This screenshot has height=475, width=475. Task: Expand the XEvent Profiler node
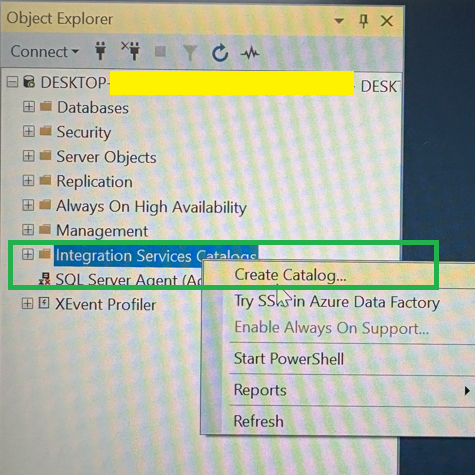tap(27, 303)
